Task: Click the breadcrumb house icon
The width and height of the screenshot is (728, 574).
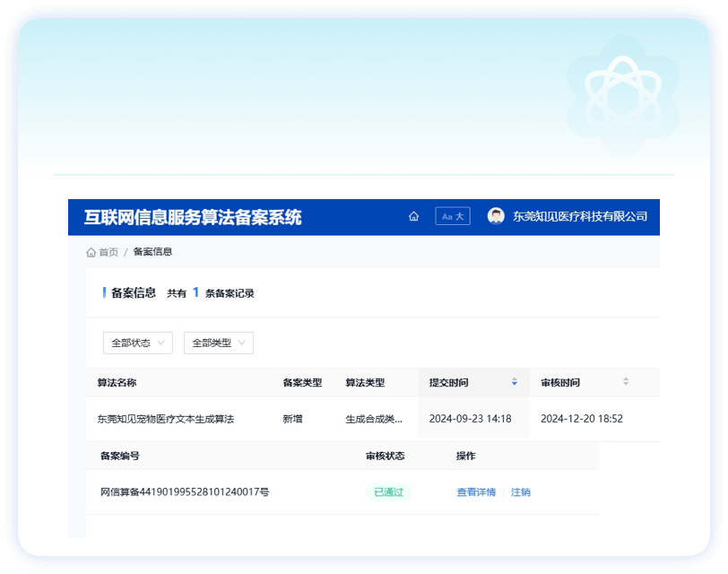Action: coord(91,252)
